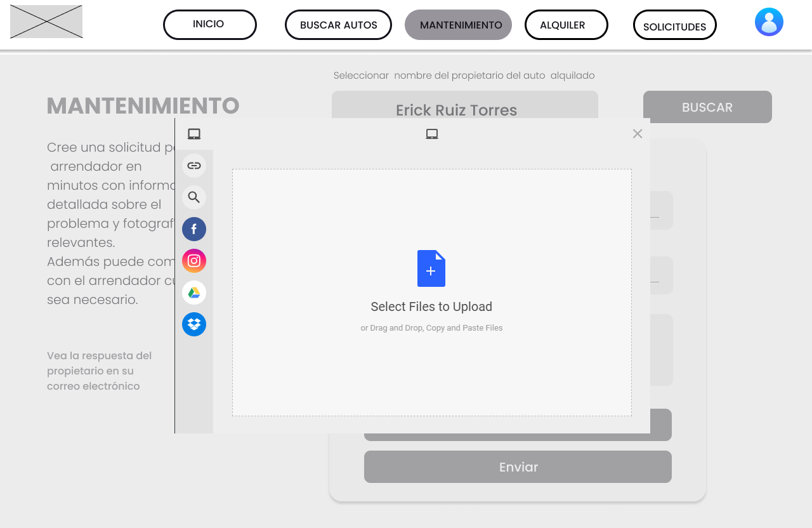The height and width of the screenshot is (528, 812).
Task: Click the blue add-file icon
Action: tap(431, 268)
